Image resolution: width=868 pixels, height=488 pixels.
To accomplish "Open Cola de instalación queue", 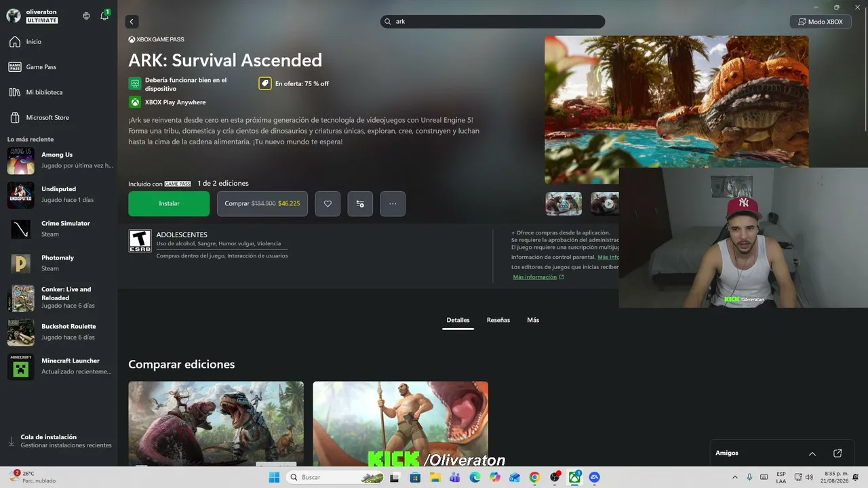I will click(59, 441).
